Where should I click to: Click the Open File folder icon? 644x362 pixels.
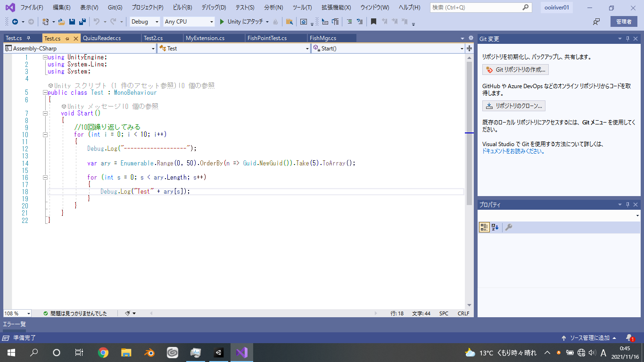[61, 22]
